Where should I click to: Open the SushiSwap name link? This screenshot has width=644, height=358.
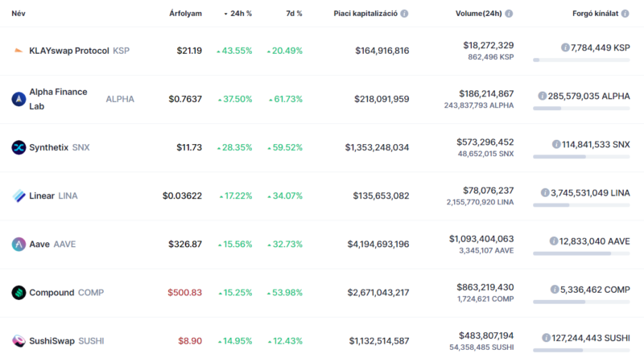[x=52, y=341]
